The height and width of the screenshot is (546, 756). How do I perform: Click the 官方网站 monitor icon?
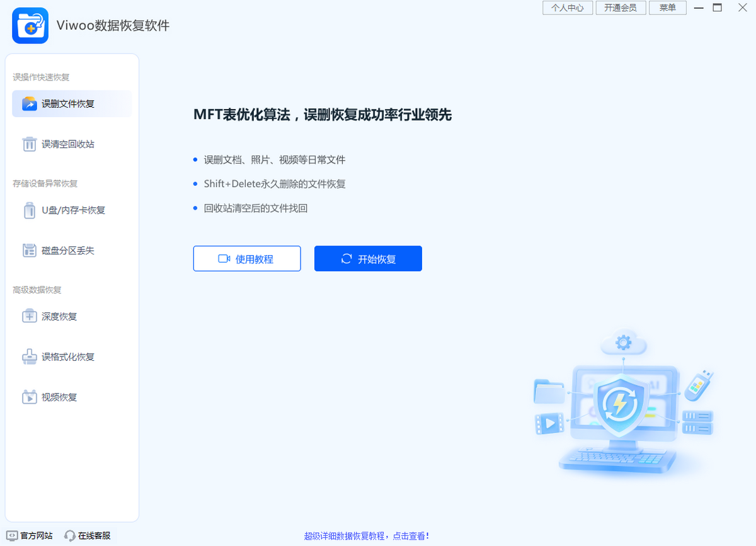[x=12, y=536]
